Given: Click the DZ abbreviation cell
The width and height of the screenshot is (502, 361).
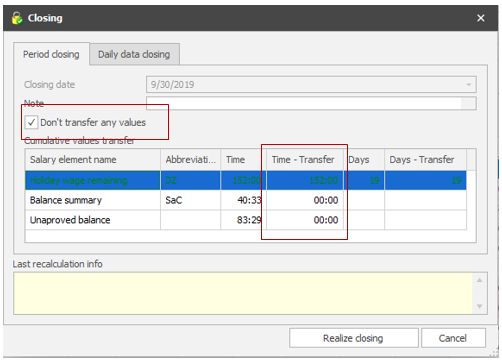Looking at the screenshot, I should coord(190,180).
